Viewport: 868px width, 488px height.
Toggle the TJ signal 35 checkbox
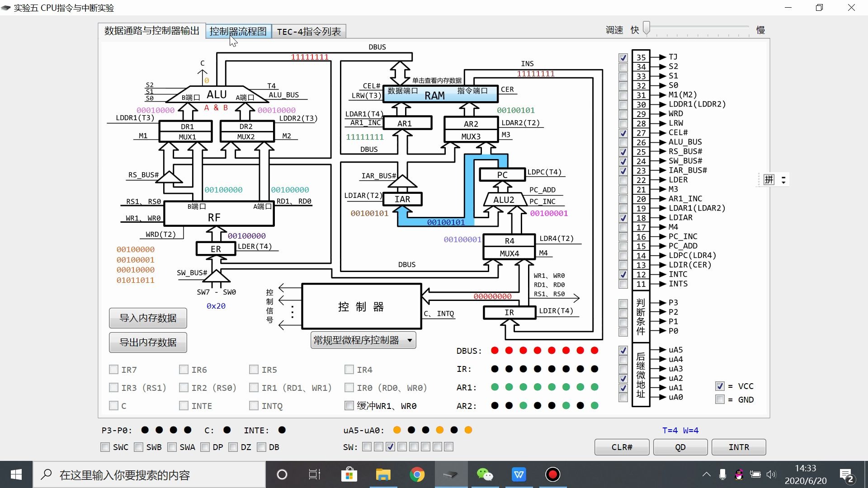623,57
